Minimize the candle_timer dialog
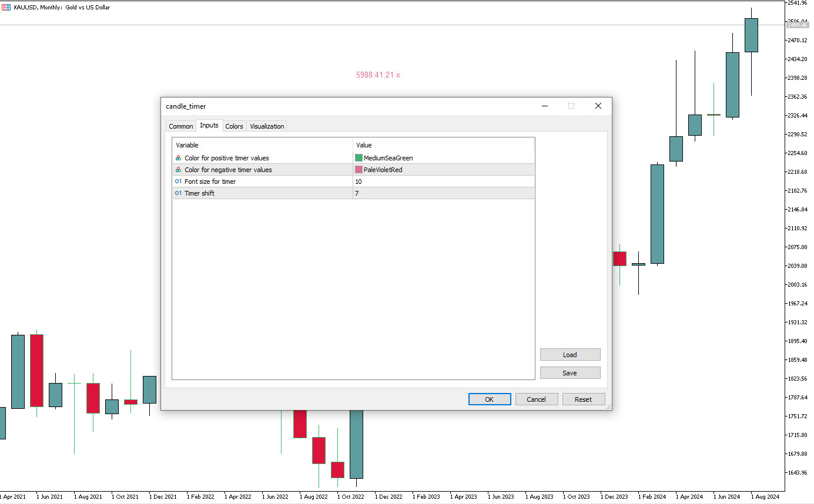Image resolution: width=814 pixels, height=504 pixels. point(545,106)
